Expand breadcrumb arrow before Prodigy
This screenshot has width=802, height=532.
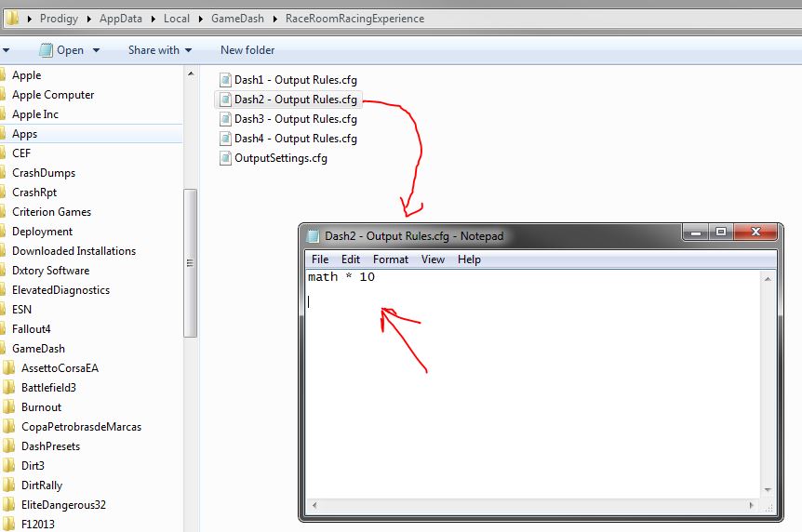point(30,19)
